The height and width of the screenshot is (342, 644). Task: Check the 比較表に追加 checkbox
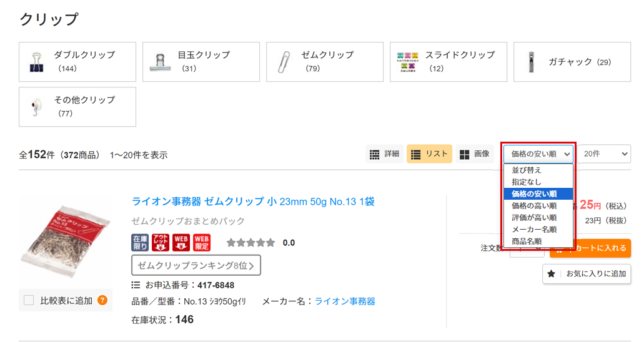pos(29,300)
